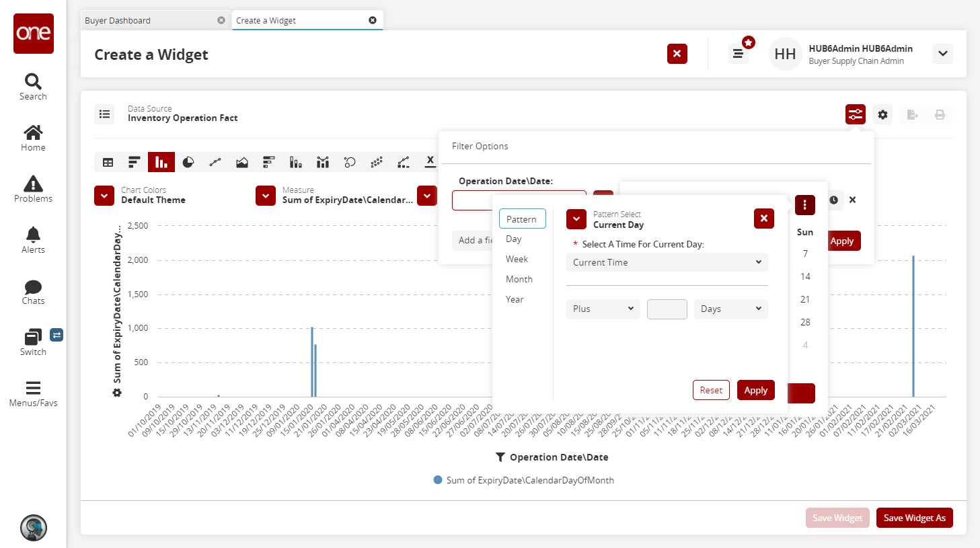Click the red close button in Create a Widget header
Screen dimensions: 980x548
tap(677, 54)
